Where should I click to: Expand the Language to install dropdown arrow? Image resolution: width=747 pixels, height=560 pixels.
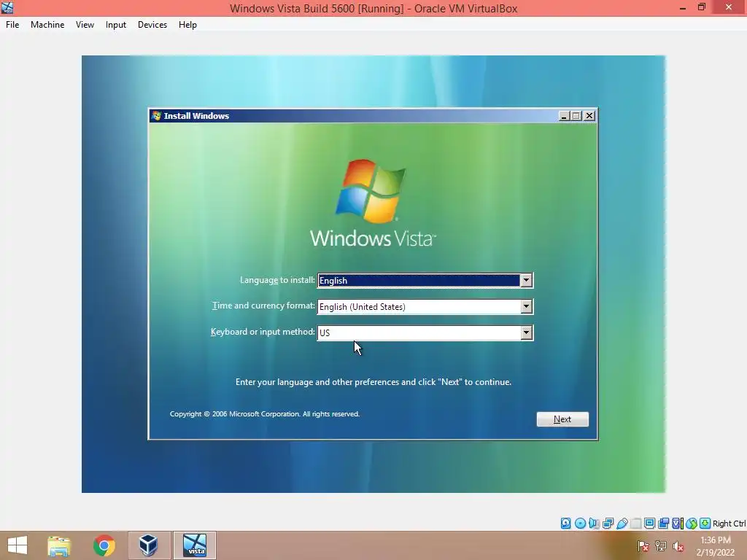pos(526,281)
